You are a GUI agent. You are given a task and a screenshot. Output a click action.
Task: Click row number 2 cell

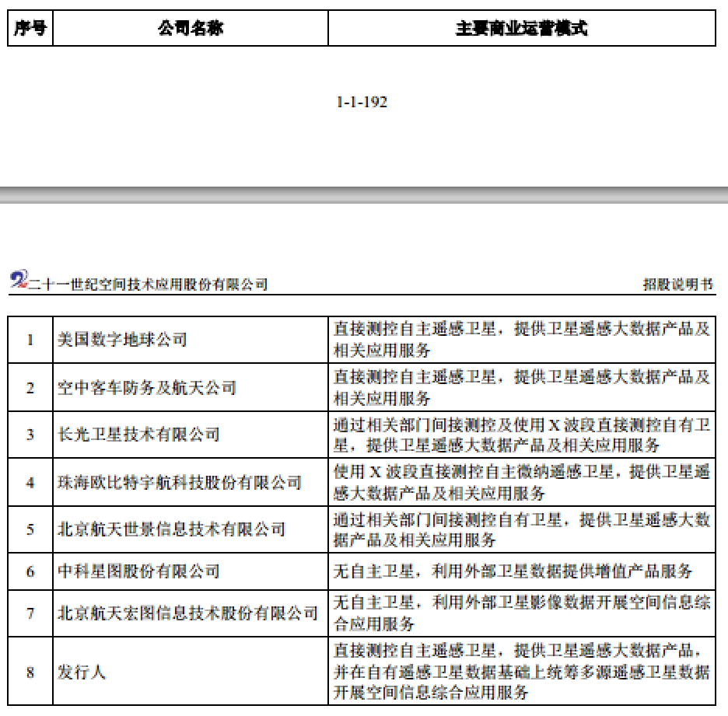[30, 387]
